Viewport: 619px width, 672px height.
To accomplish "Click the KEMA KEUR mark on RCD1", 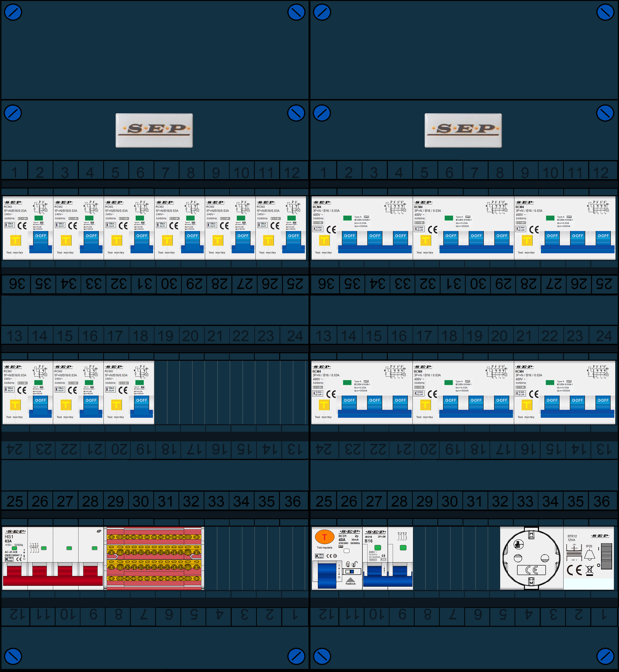I will pyautogui.click(x=319, y=556).
